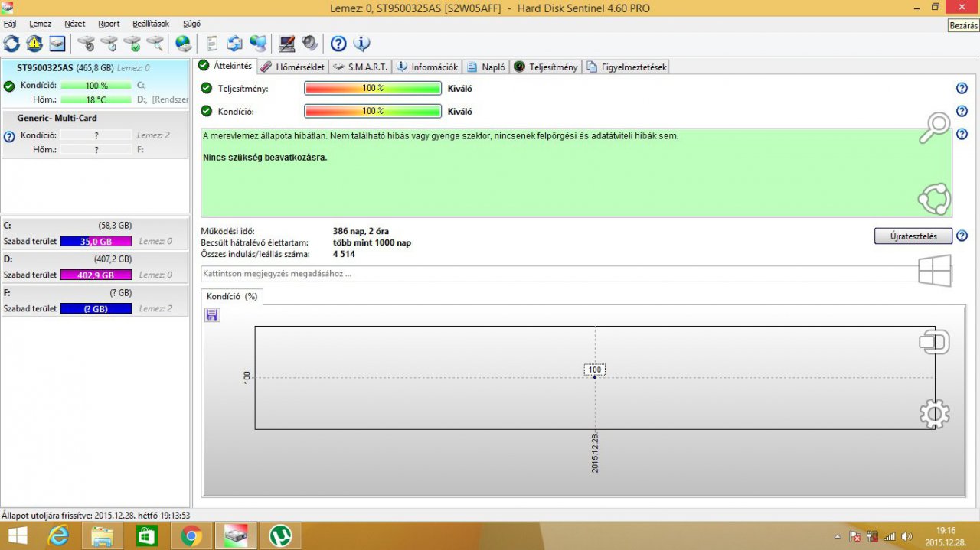Screen dimensions: 980x550
Task: Open the Súgó menu
Action: [x=191, y=24]
